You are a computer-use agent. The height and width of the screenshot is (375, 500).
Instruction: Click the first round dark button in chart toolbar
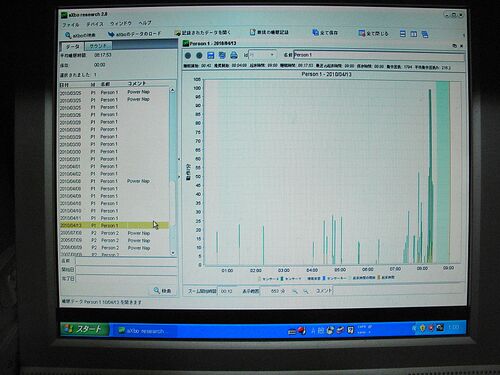point(188,56)
